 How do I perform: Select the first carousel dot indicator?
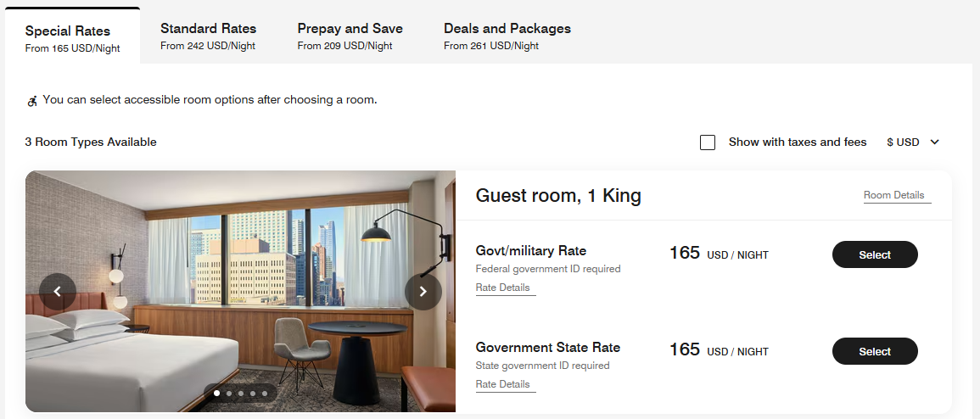217,394
